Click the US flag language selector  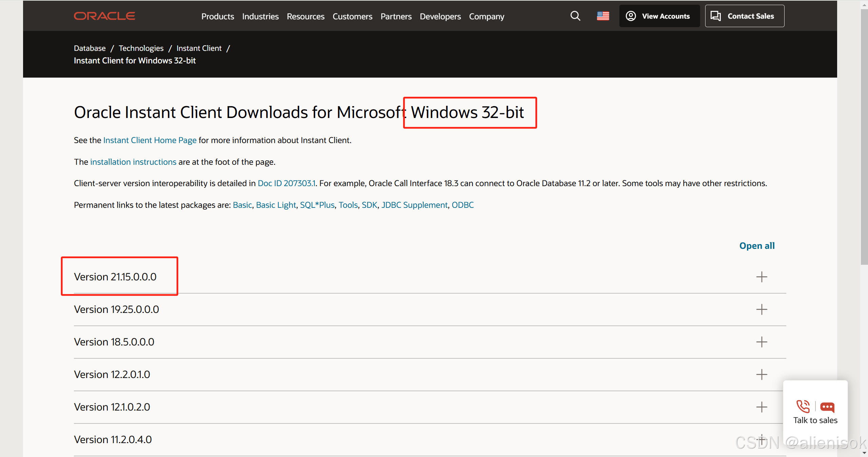[x=602, y=16]
